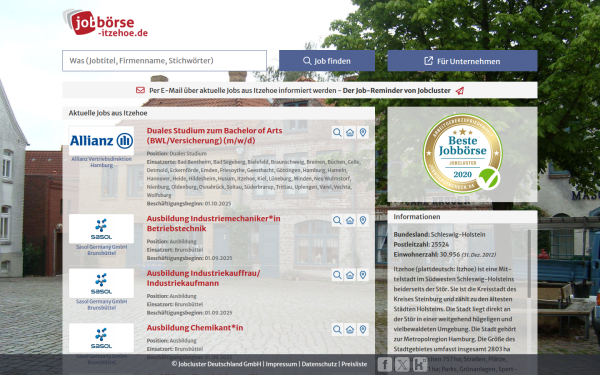Click 'Bundesland: Schleswig-Holstein' text
This screenshot has height=375, width=600.
[x=439, y=234]
